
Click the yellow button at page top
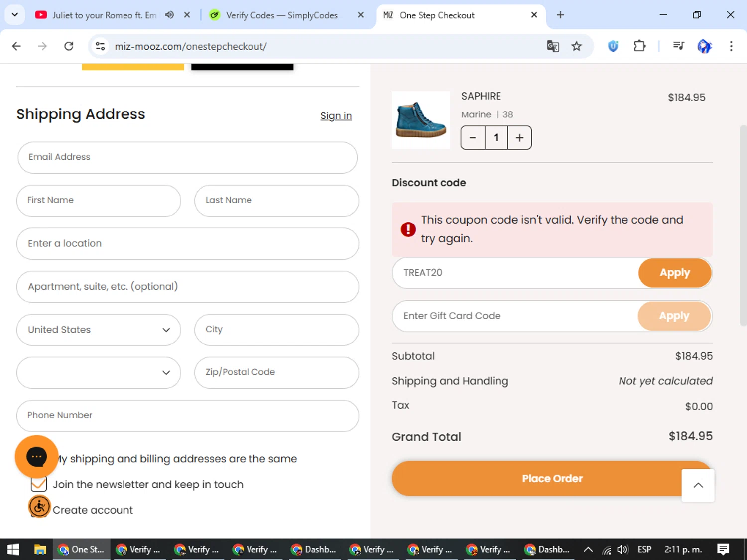click(x=133, y=67)
